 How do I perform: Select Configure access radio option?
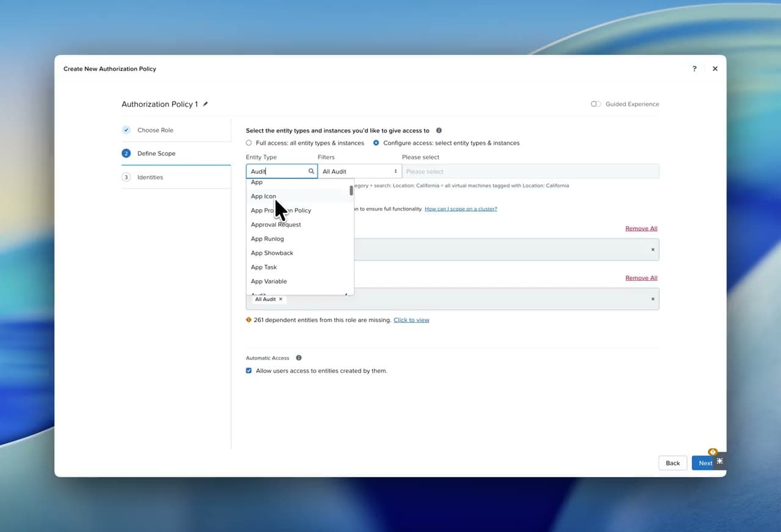point(376,143)
